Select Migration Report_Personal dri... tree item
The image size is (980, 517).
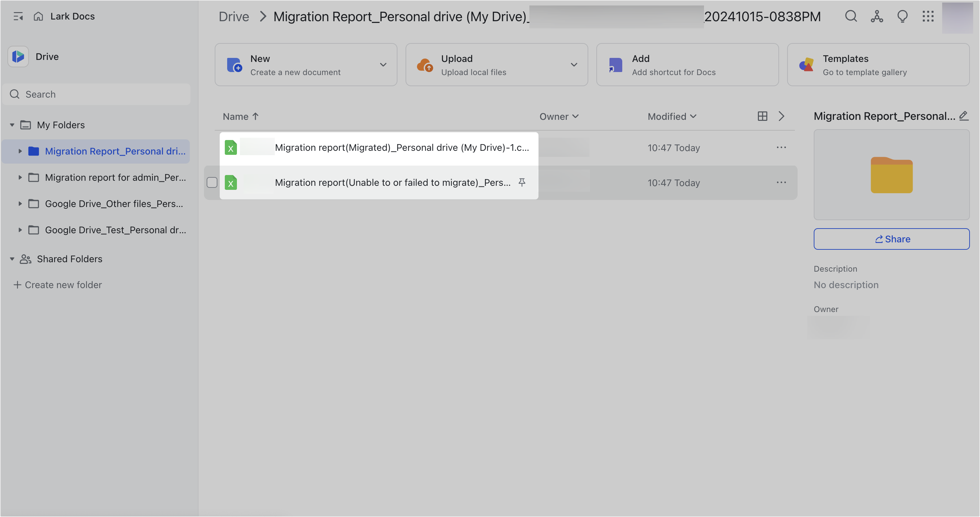pos(96,151)
